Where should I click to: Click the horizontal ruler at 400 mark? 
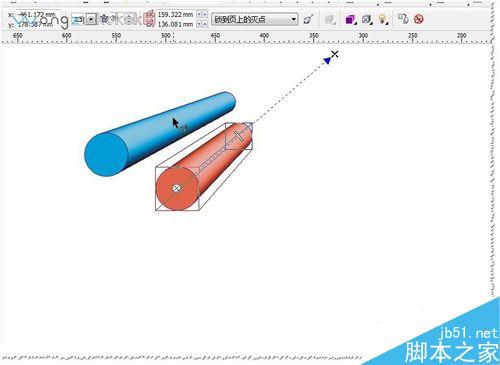click(x=264, y=36)
